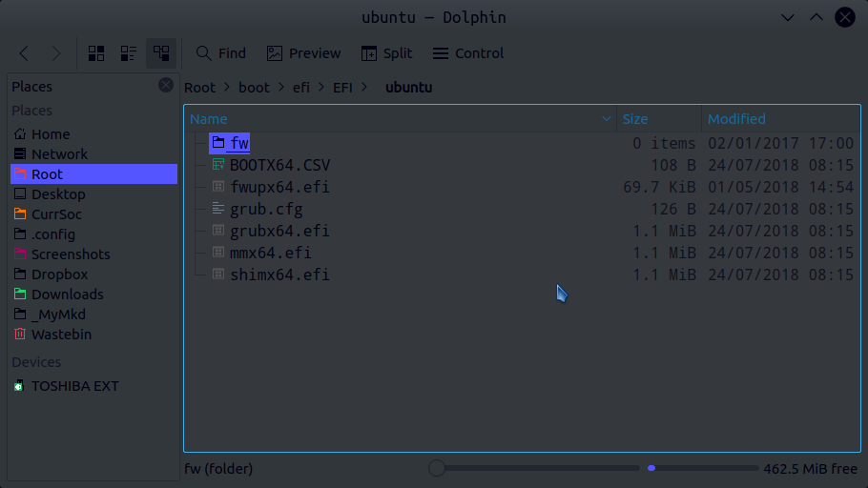Open Home in Places
868x488 pixels.
[x=93, y=134]
